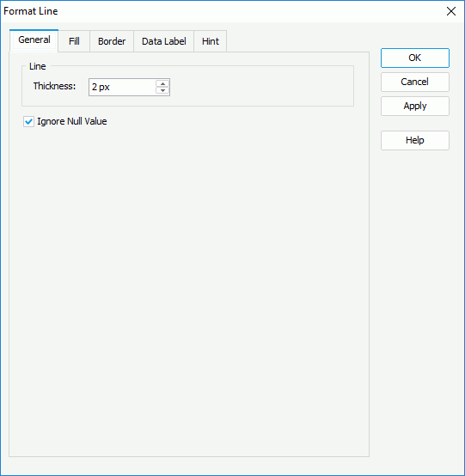Increase the line thickness with up arrow
Screen dimensions: 465x476
(x=162, y=84)
